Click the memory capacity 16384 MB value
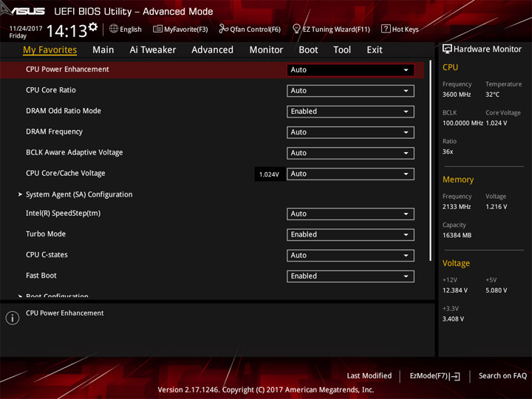 [457, 235]
